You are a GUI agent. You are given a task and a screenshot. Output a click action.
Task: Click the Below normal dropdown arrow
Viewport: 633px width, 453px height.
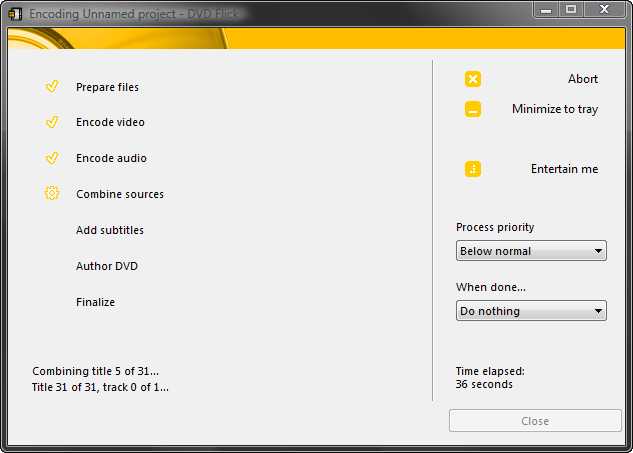pyautogui.click(x=598, y=251)
